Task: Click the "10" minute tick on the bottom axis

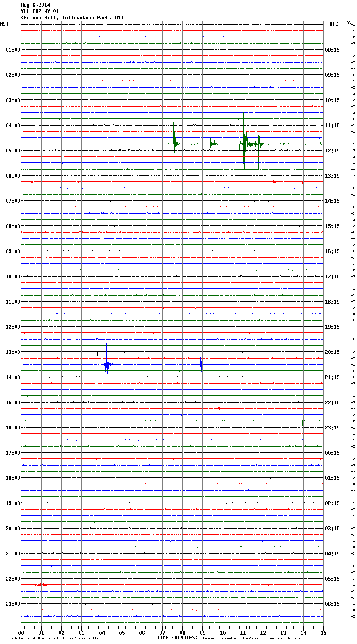Action: 223,633
